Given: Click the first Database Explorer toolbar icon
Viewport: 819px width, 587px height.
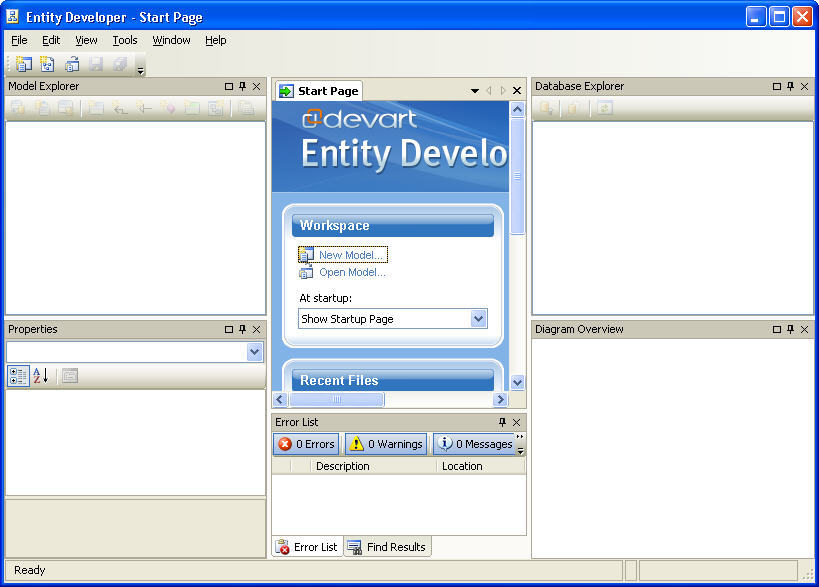Looking at the screenshot, I should coord(546,108).
